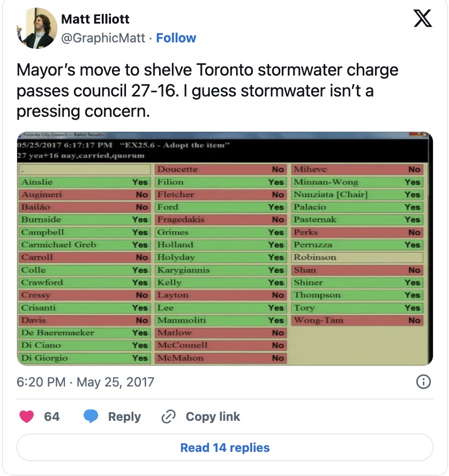
Task: Click the Nunziata [Chair] row in image
Action: tap(357, 195)
